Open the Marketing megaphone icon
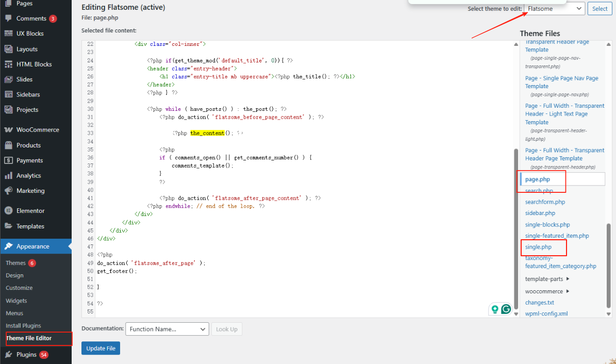The height and width of the screenshot is (364, 616). tap(9, 191)
